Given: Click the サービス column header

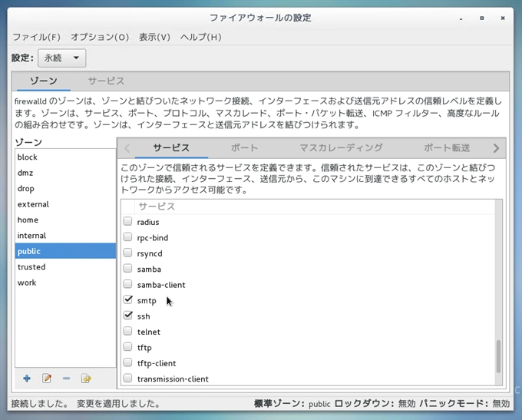Looking at the screenshot, I should point(315,207).
